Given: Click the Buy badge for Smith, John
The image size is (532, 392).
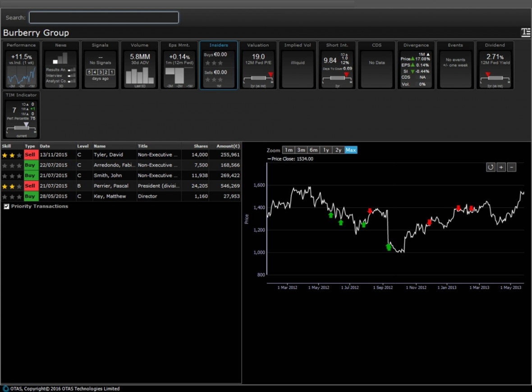Looking at the screenshot, I should click(31, 175).
